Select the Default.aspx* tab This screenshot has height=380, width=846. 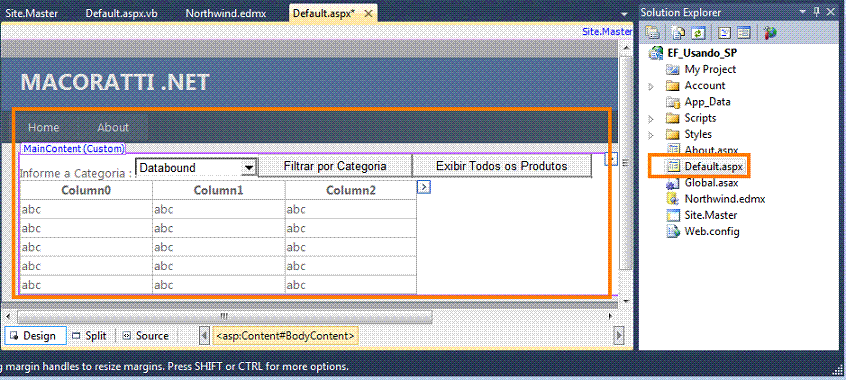click(x=324, y=13)
